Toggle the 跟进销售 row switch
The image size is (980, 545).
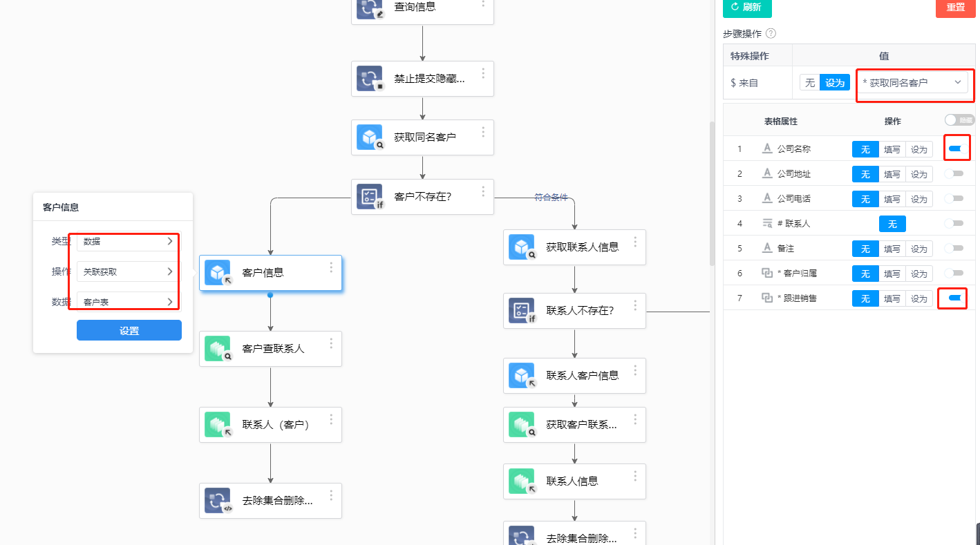point(954,298)
